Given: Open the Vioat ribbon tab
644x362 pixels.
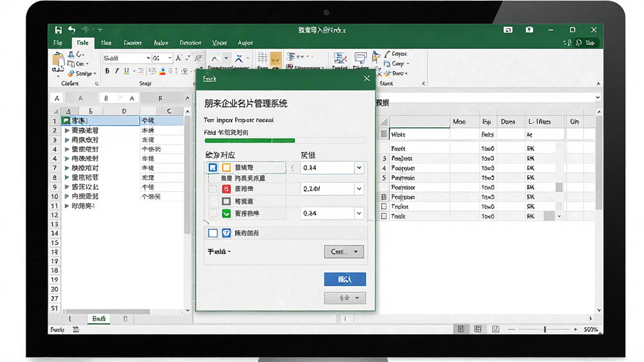Looking at the screenshot, I should tap(219, 43).
